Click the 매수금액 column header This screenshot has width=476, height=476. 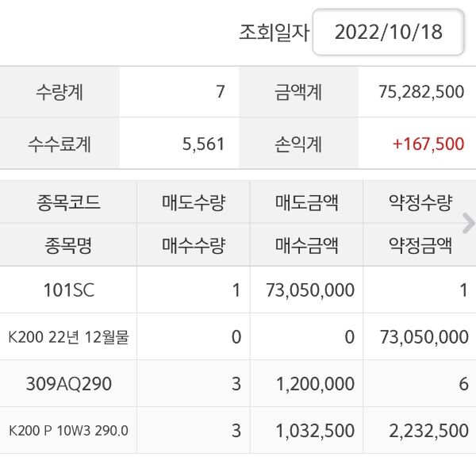click(307, 245)
